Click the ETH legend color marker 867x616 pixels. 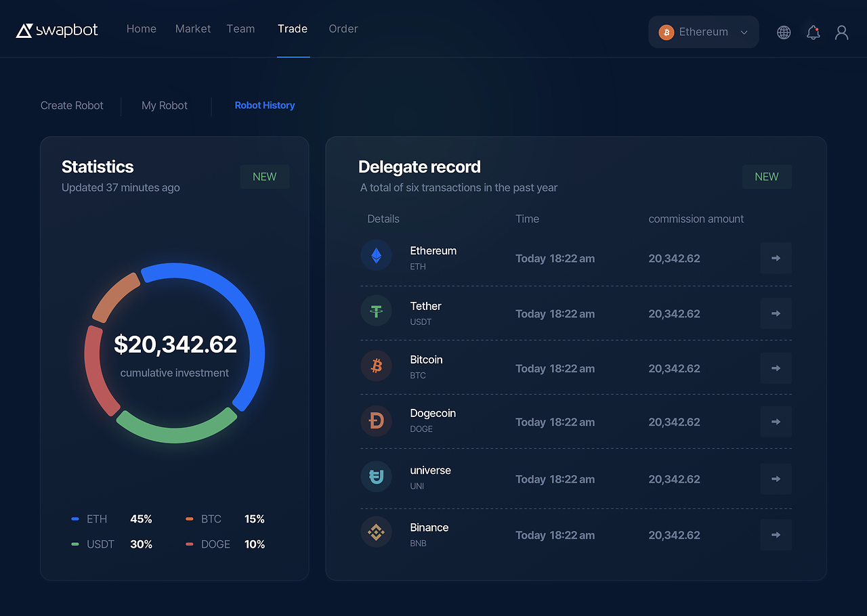point(75,519)
